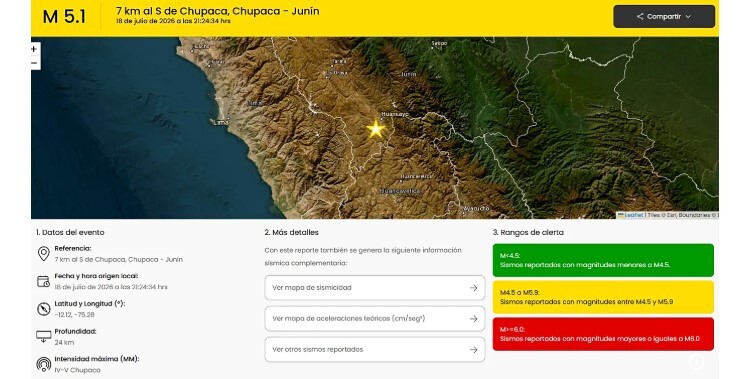The image size is (753, 379).
Task: Select the yellow M4.5 a M5.9 alert range
Action: point(603,297)
